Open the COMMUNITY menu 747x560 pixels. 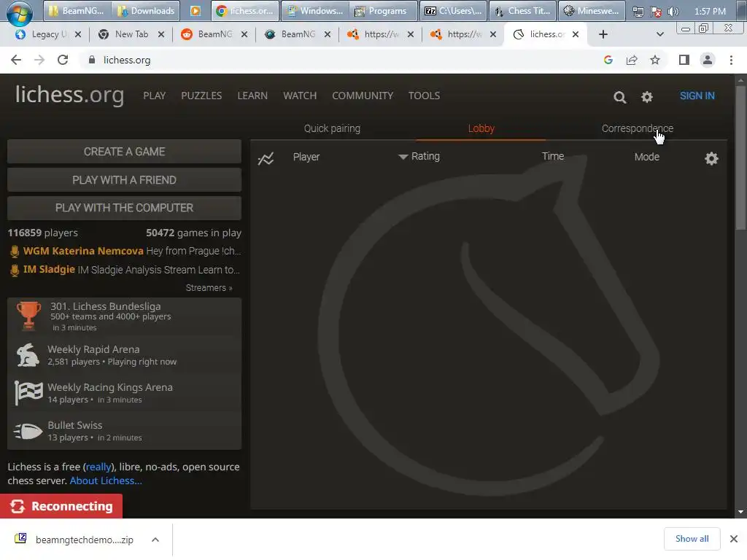[363, 96]
